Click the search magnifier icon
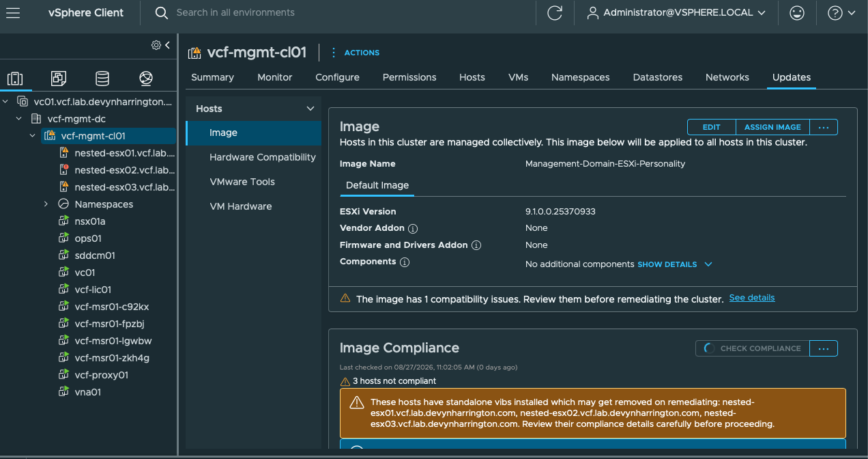Viewport: 868px width, 459px height. click(x=161, y=13)
